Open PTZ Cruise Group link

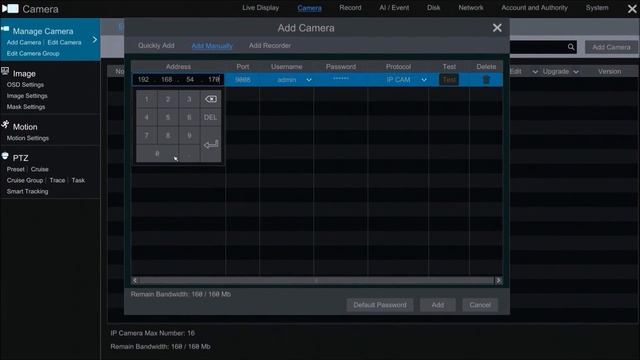pyautogui.click(x=24, y=180)
